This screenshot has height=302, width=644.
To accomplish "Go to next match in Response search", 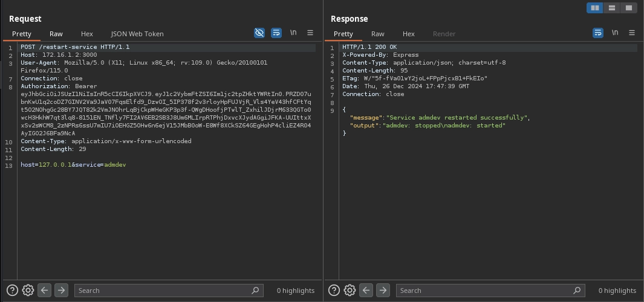I will click(383, 291).
